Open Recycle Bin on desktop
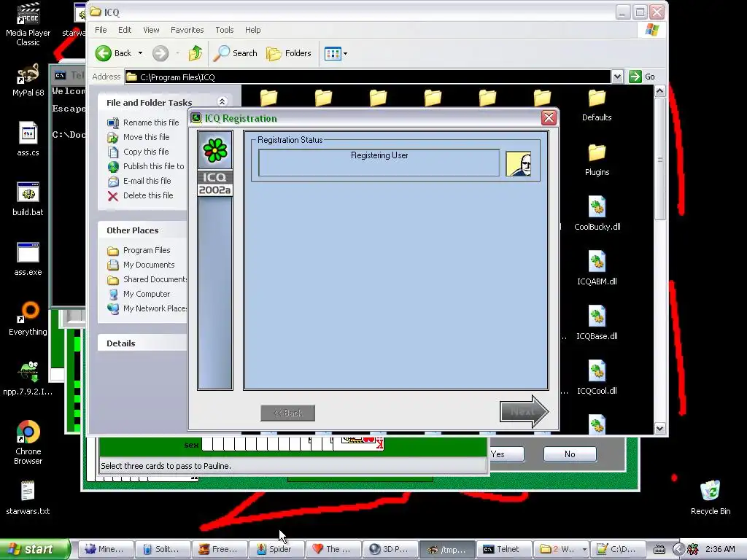 pyautogui.click(x=711, y=498)
